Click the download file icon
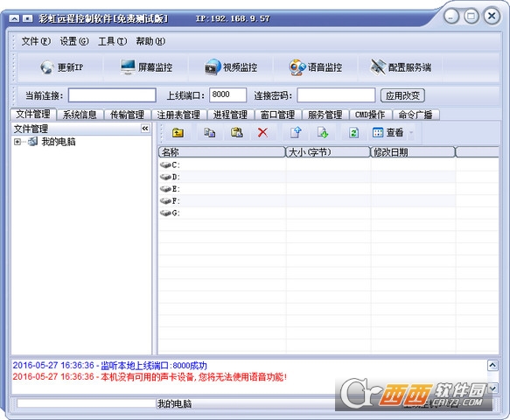 pos(322,133)
